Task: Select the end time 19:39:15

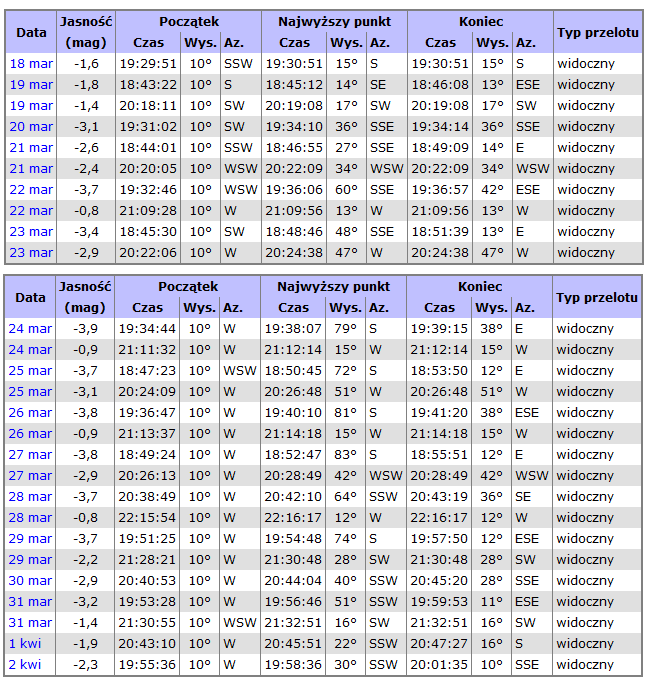Action: 439,329
